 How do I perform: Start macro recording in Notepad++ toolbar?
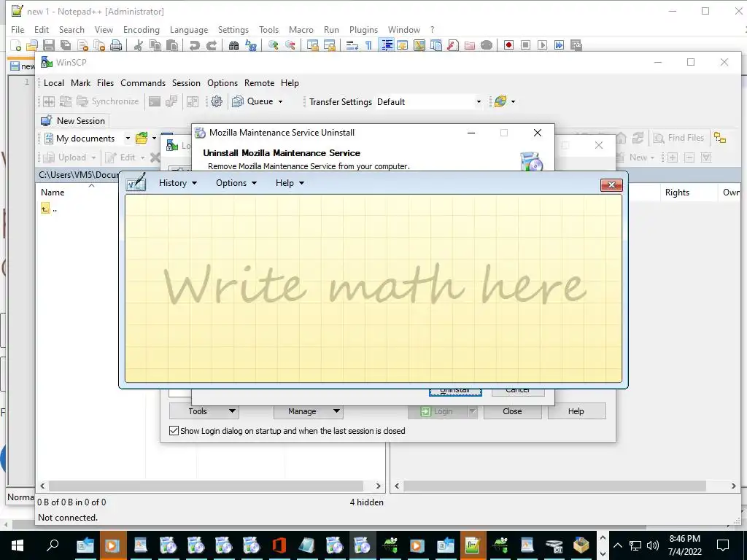(x=508, y=45)
